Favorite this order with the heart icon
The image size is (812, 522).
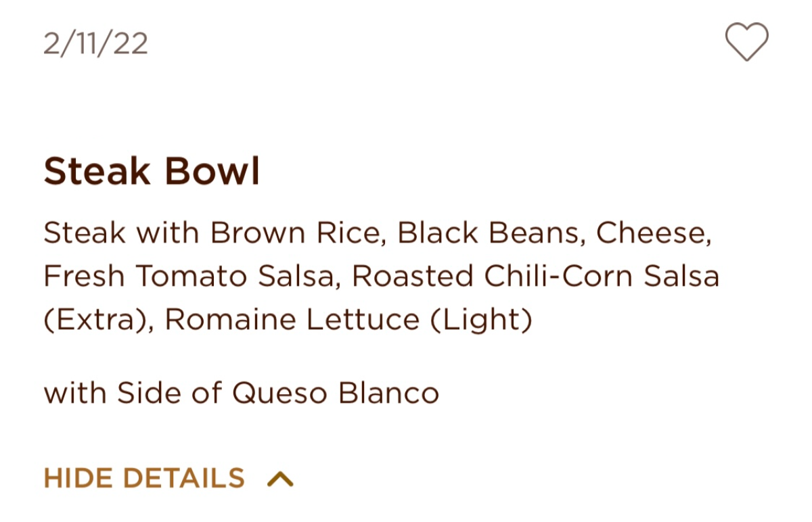pos(746,42)
